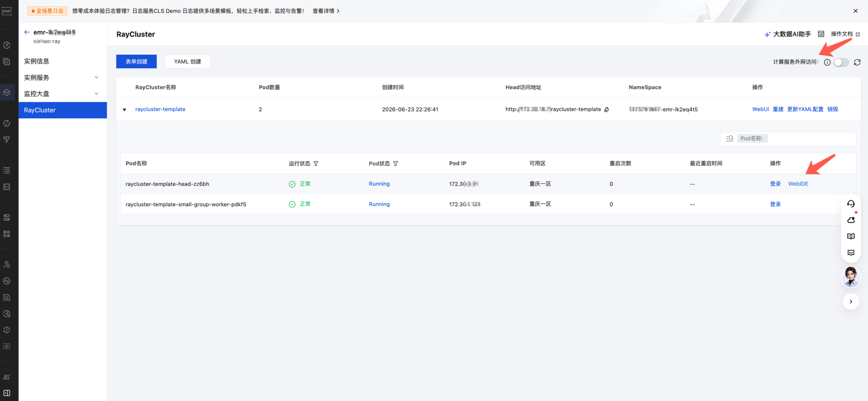Select the highlighted cube sidebar icon
The width and height of the screenshot is (868, 401).
coord(7,92)
